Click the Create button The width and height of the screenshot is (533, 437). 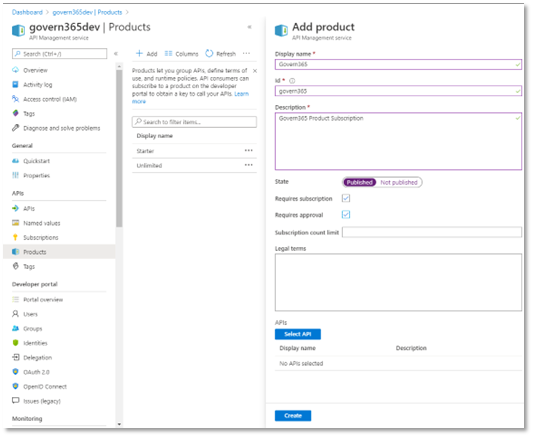[293, 416]
